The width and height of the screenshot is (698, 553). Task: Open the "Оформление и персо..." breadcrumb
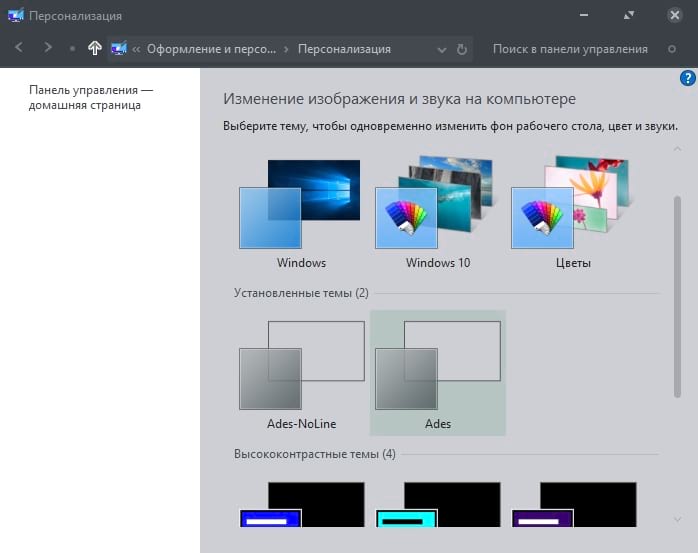(211, 49)
